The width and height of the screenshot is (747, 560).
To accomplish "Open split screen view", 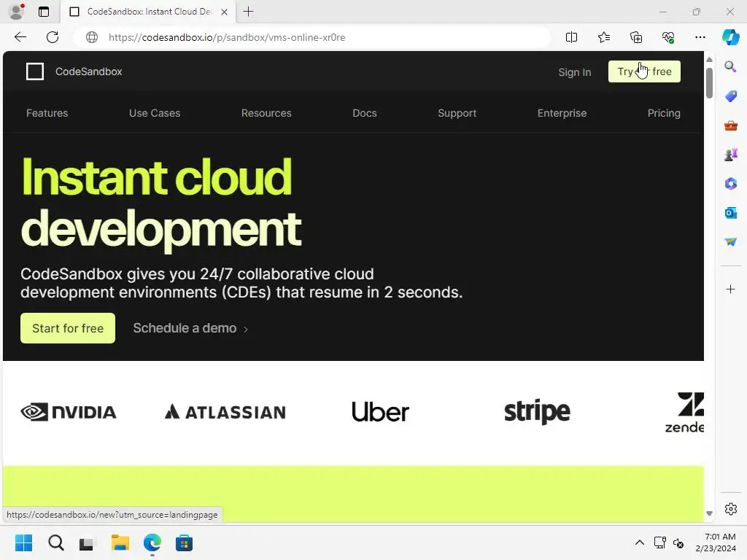I will tap(571, 37).
